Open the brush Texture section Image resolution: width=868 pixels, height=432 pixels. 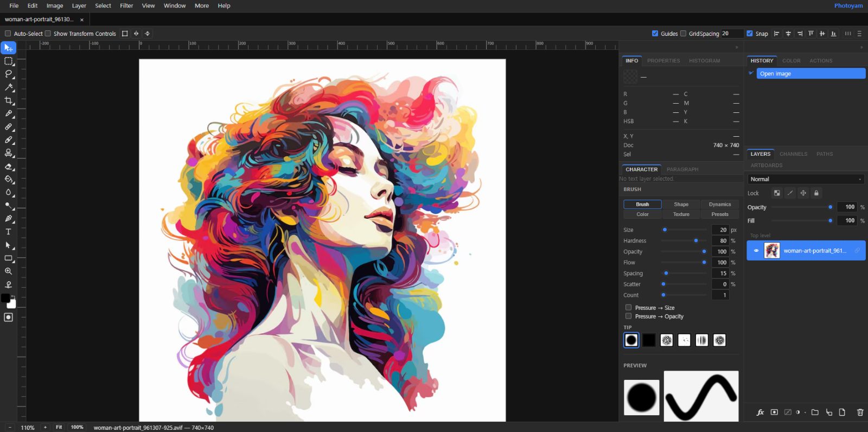pos(681,214)
